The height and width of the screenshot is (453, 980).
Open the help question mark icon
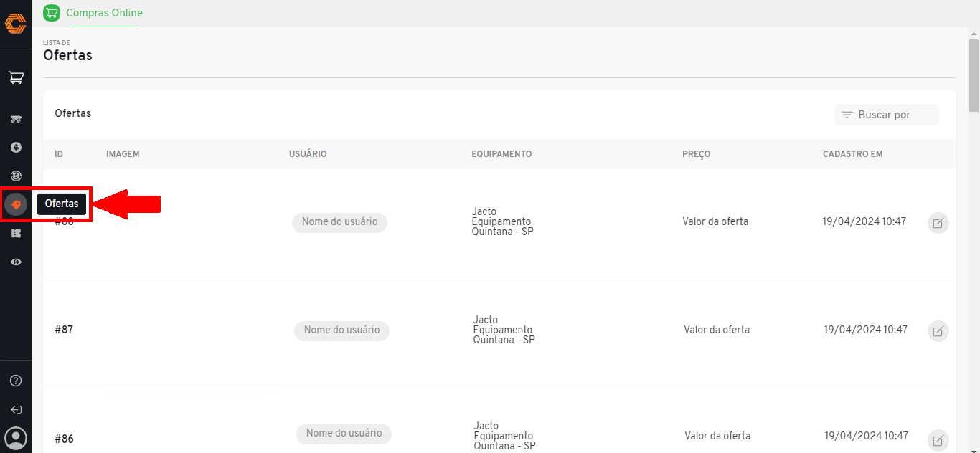(x=16, y=381)
